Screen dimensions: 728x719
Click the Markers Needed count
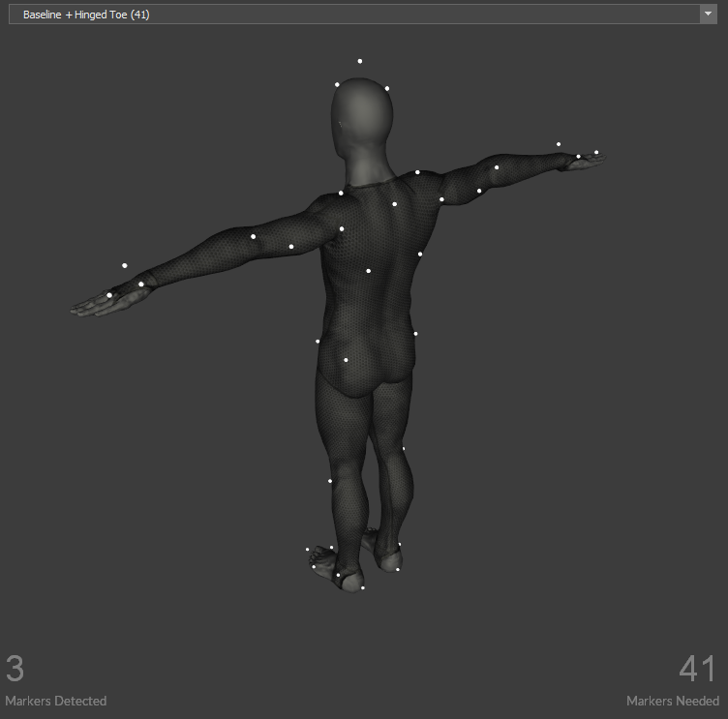click(x=697, y=669)
